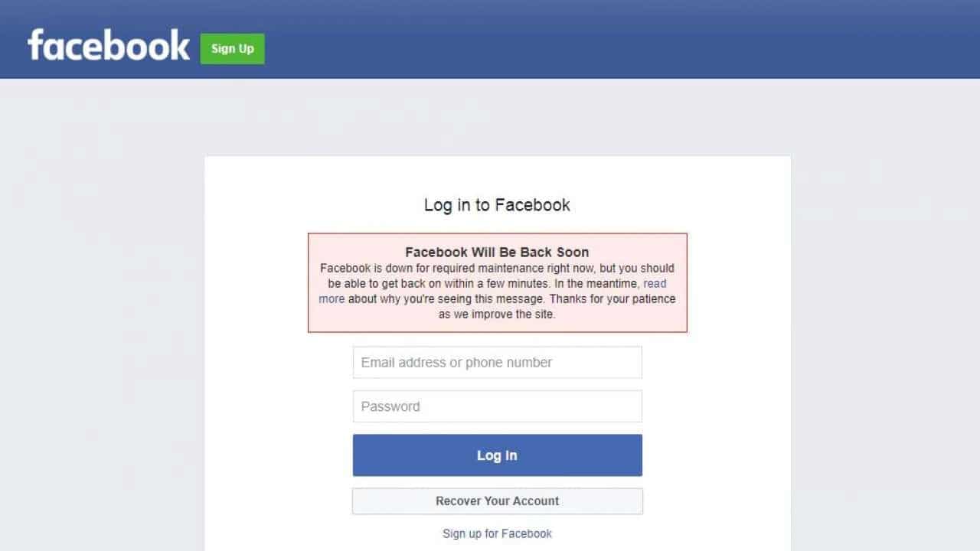Open the Sign up for Facebook link
Image resolution: width=980 pixels, height=551 pixels.
click(x=497, y=533)
